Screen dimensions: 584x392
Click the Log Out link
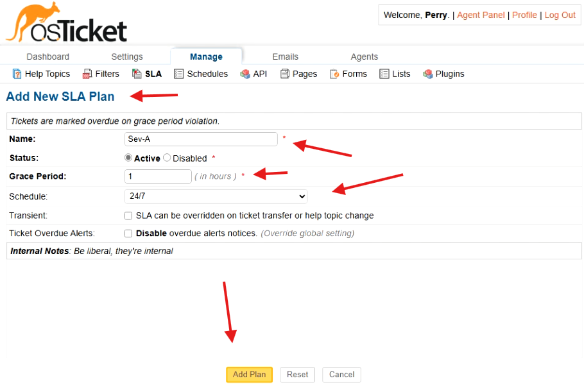tap(560, 15)
